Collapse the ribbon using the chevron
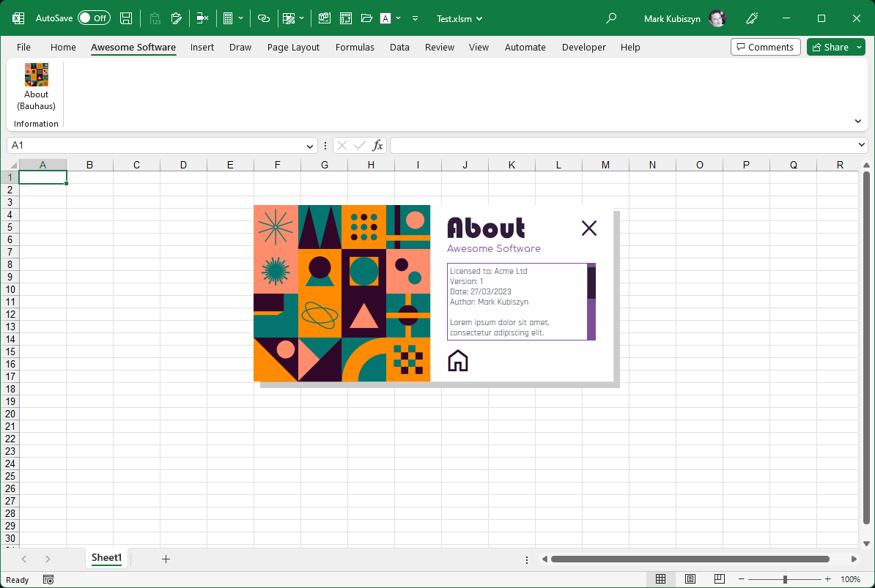 (x=858, y=121)
